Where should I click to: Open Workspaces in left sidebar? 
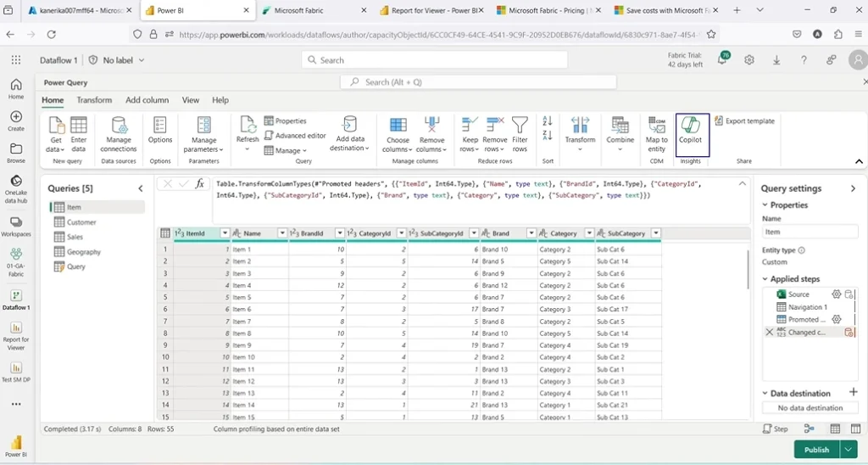click(16, 226)
